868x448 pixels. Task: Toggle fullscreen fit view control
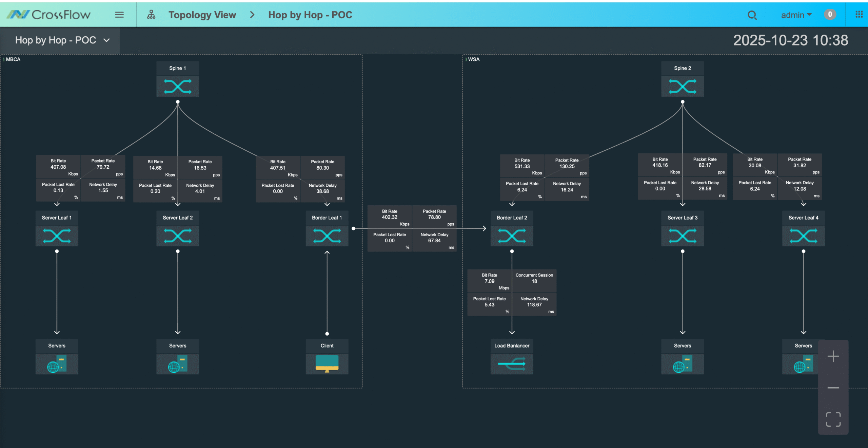[833, 419]
